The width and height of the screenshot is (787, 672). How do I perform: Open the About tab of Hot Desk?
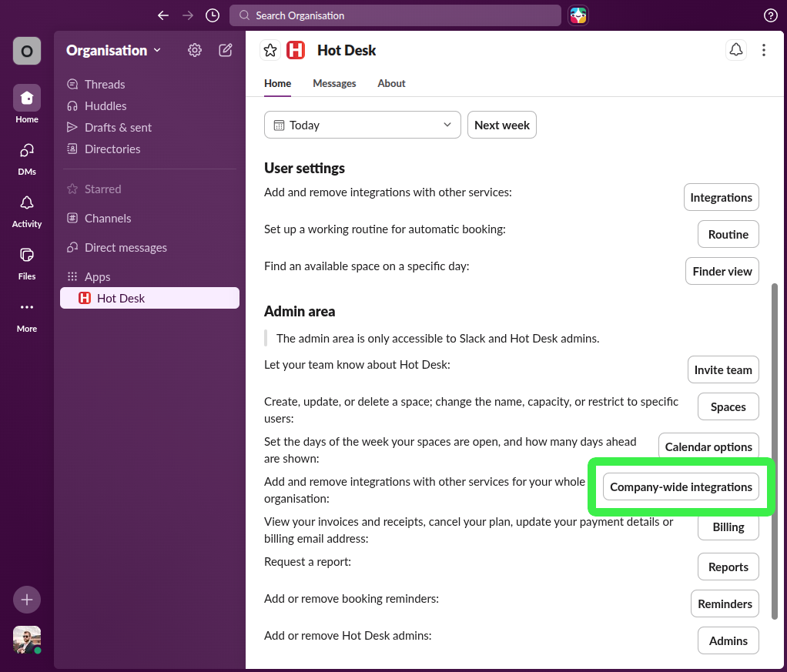pyautogui.click(x=391, y=83)
